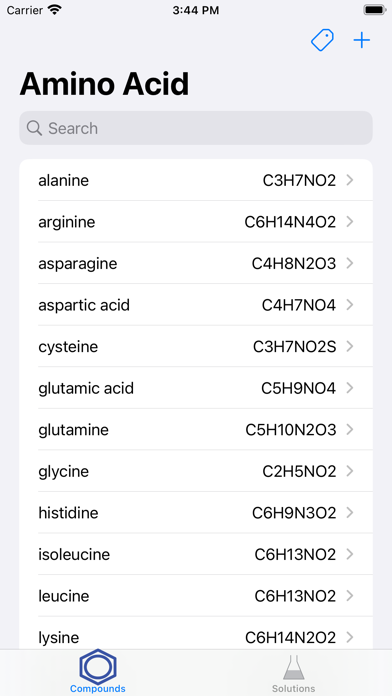Expand alanine row chevron
Image resolution: width=392 pixels, height=696 pixels.
point(350,180)
